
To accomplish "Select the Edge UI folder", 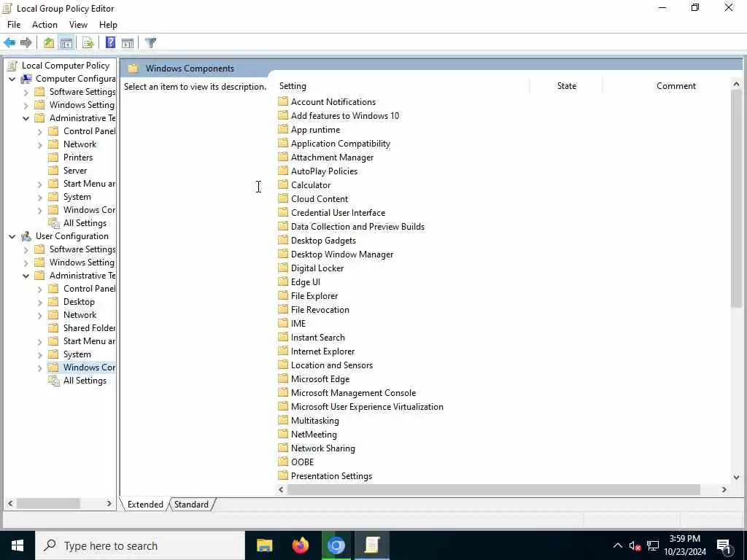I will [306, 282].
